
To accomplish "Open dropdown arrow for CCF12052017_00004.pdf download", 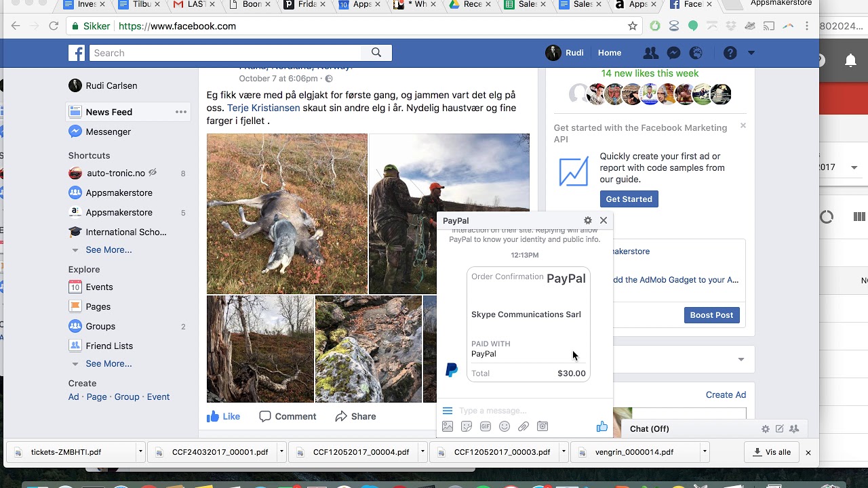I will click(x=422, y=452).
